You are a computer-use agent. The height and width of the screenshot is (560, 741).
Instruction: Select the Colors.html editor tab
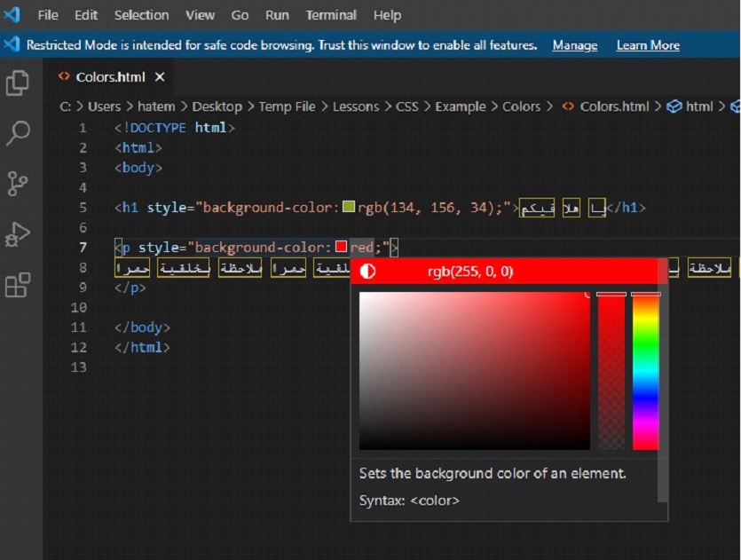[110, 76]
